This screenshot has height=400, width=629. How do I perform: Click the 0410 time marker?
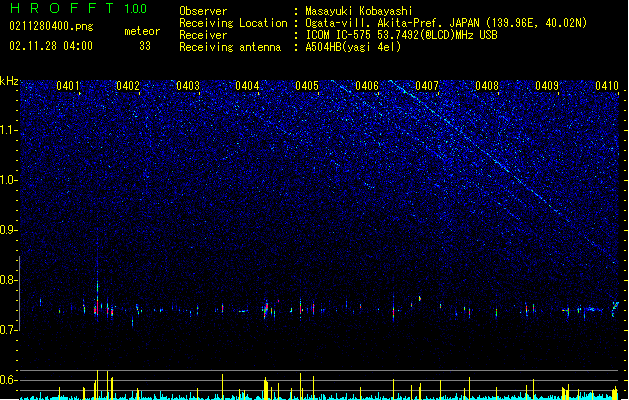tap(607, 85)
